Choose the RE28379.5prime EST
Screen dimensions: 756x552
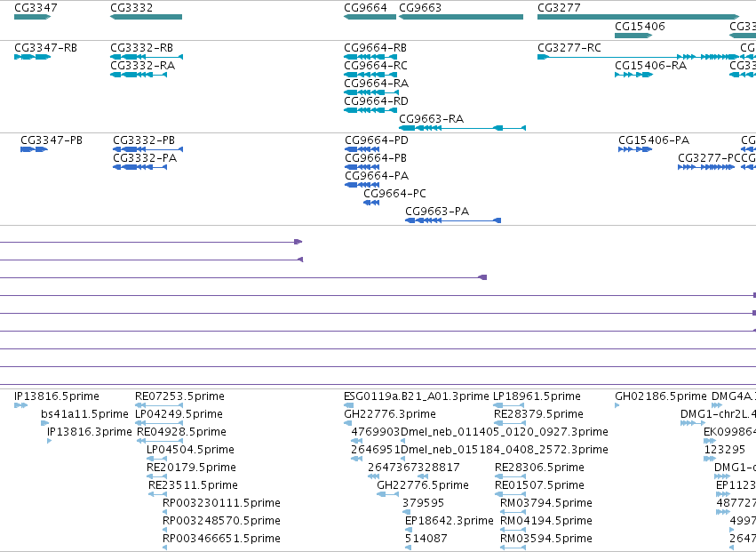tap(538, 414)
